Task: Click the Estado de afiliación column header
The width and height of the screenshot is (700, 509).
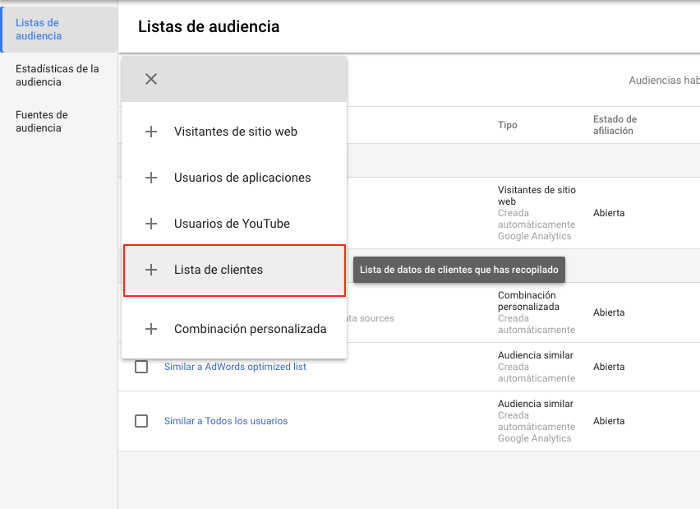Action: [x=615, y=125]
